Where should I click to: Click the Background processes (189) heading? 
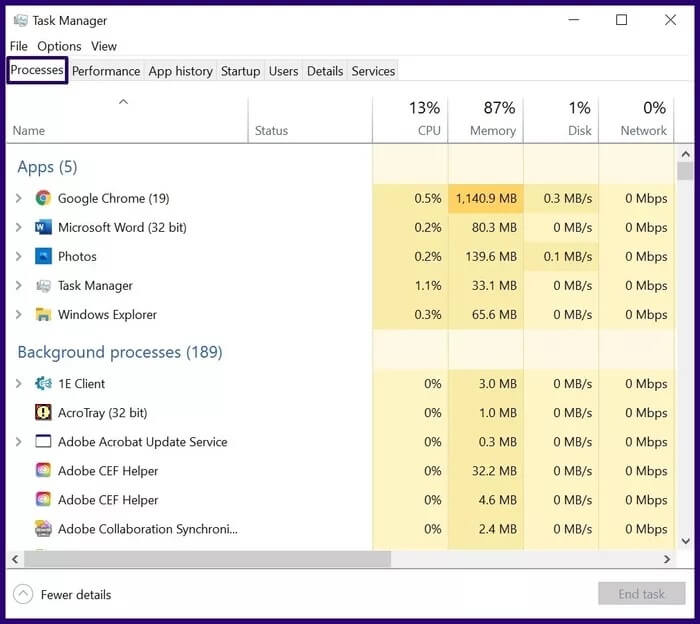pyautogui.click(x=120, y=352)
